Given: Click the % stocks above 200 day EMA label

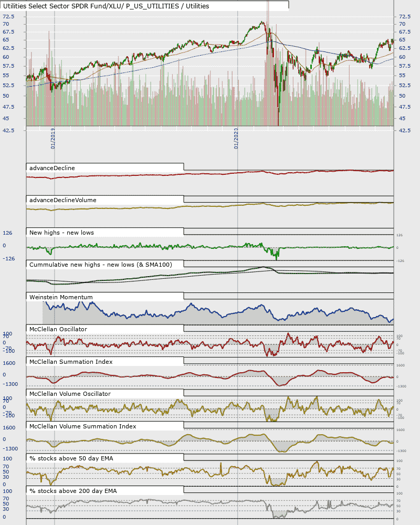Looking at the screenshot, I should click(73, 491).
